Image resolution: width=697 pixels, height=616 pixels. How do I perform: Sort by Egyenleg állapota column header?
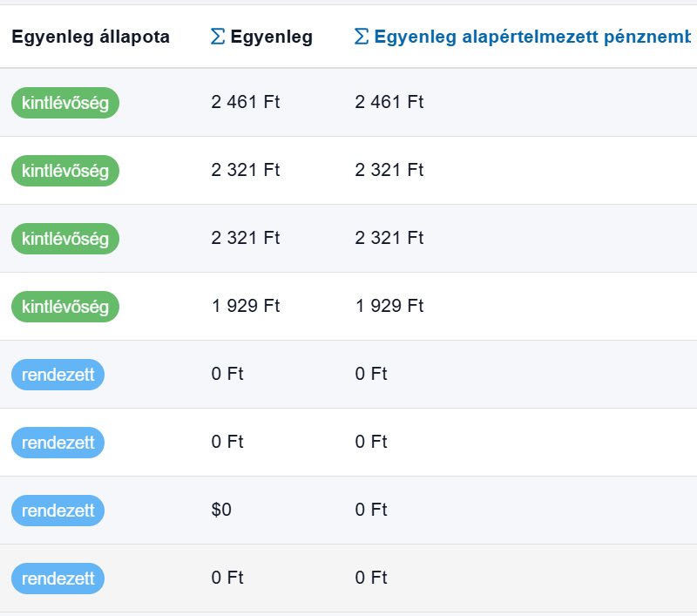[x=91, y=37]
